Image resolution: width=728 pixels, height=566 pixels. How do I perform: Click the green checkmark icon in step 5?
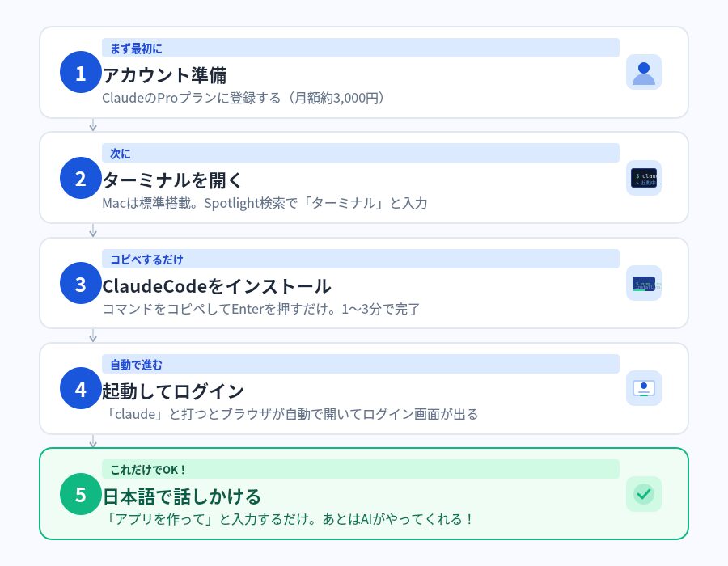point(643,493)
